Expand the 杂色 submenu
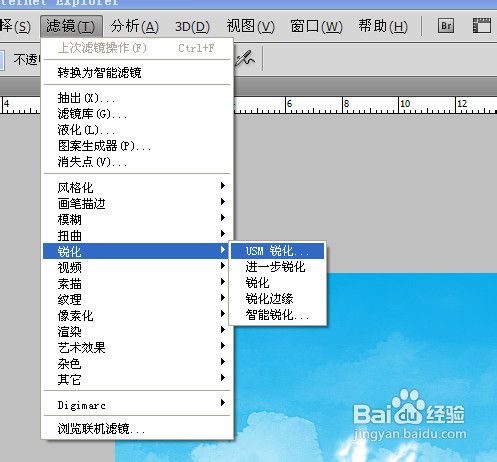This screenshot has width=497, height=462. 137,363
